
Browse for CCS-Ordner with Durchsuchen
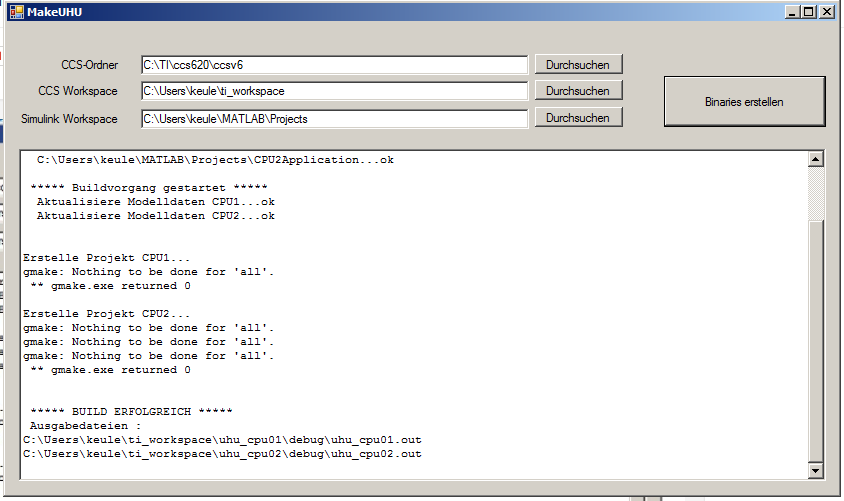(x=579, y=64)
